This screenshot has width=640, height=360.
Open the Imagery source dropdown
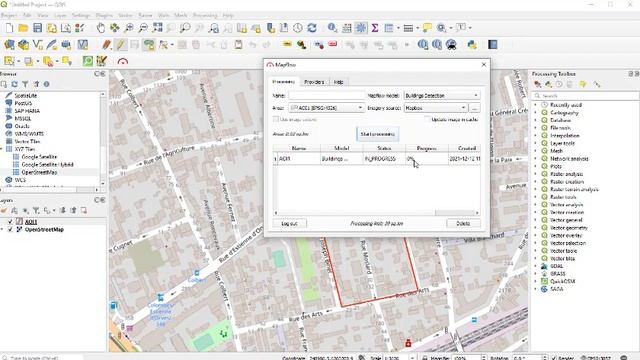click(x=435, y=108)
